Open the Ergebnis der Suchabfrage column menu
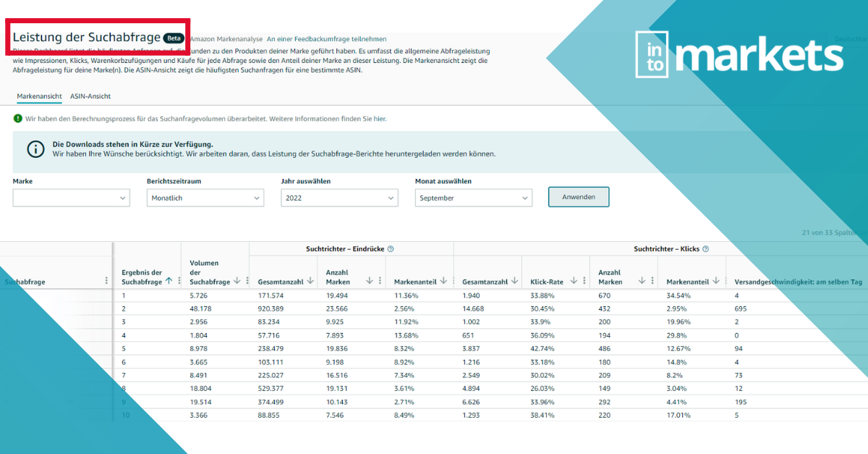This screenshot has width=868, height=454. point(178,281)
